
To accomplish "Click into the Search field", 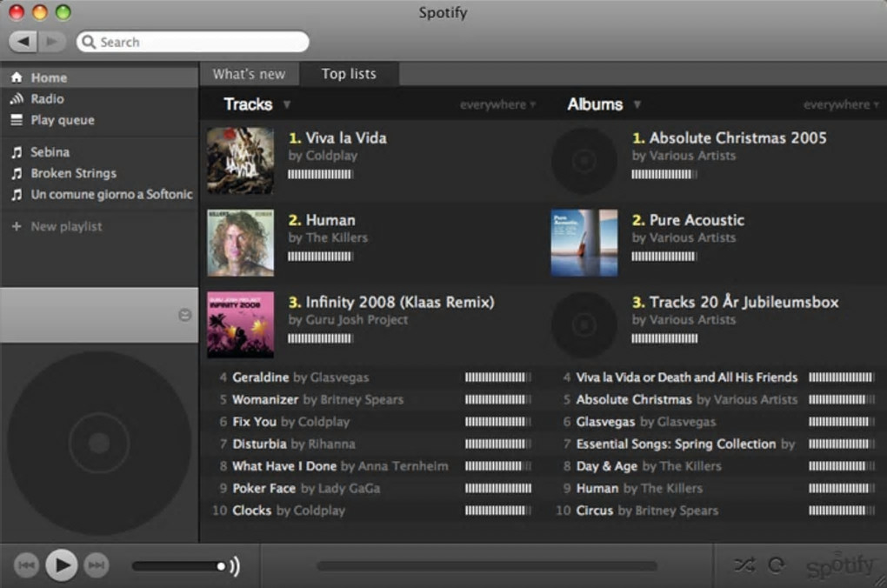I will [x=193, y=42].
